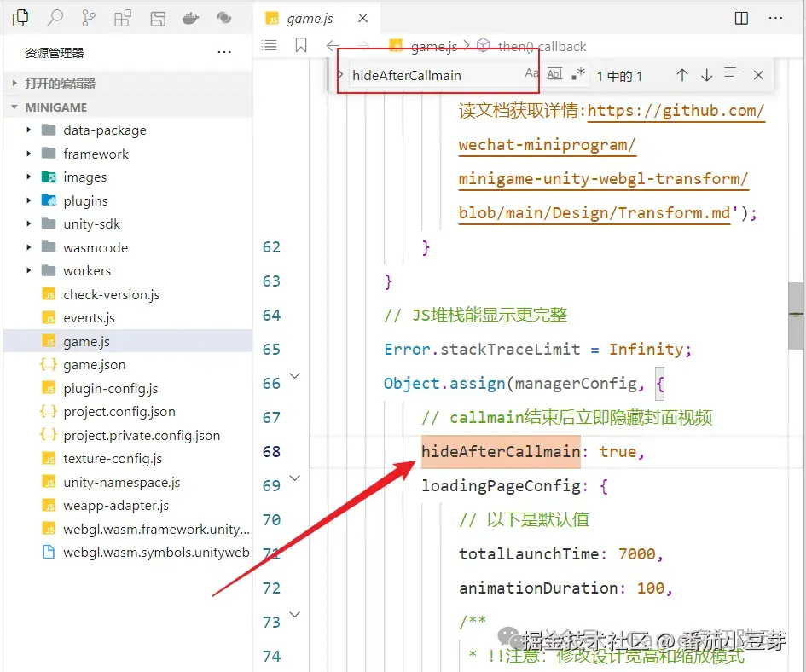Click find in selection icon

(732, 73)
